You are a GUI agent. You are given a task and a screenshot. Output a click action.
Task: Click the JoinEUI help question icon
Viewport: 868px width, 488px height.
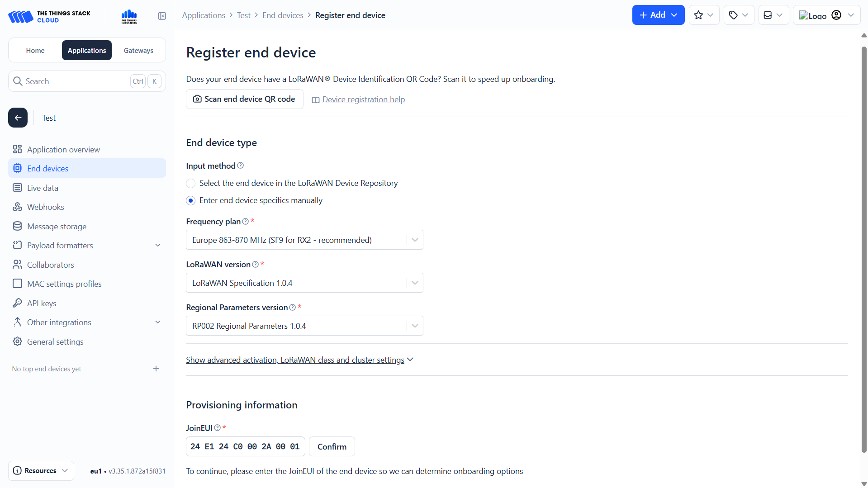click(x=218, y=428)
